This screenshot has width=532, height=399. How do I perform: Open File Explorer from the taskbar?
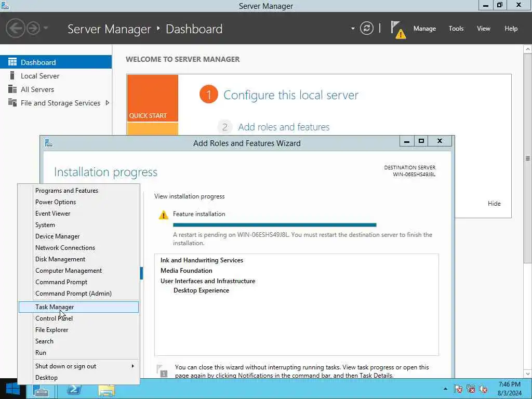[106, 391]
